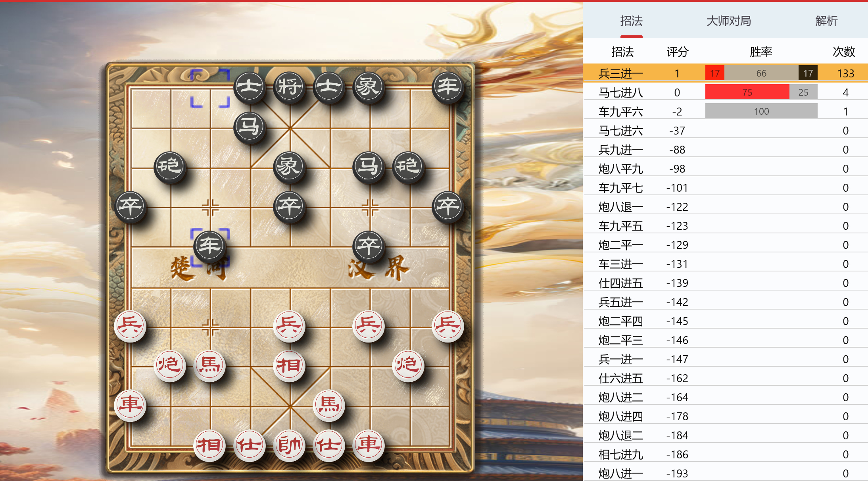The height and width of the screenshot is (481, 868).
Task: Select the 招法 tab
Action: pos(631,21)
